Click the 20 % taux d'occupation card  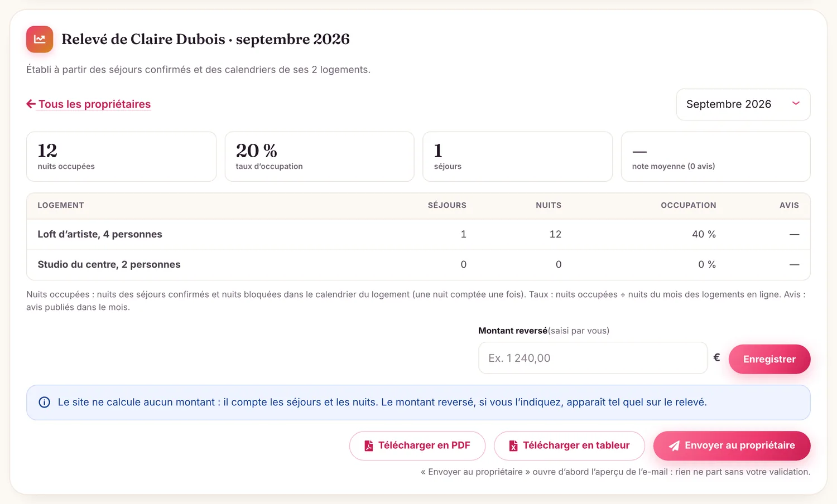319,157
